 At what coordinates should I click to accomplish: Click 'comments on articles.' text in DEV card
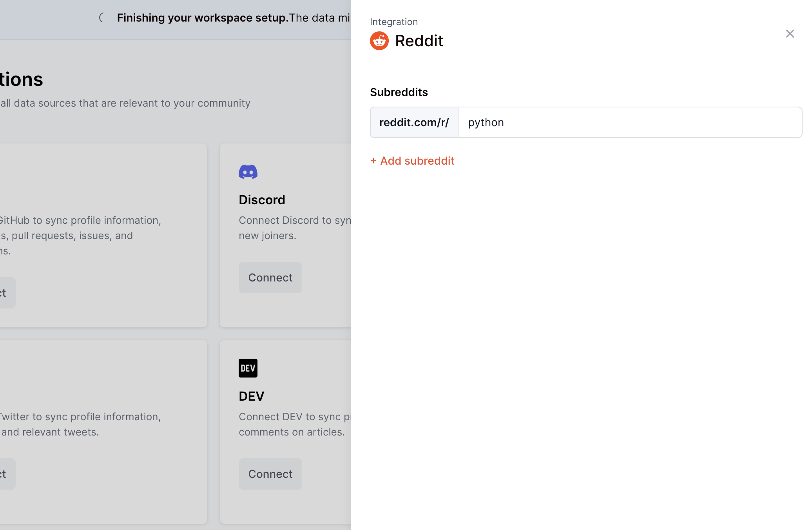click(x=292, y=432)
